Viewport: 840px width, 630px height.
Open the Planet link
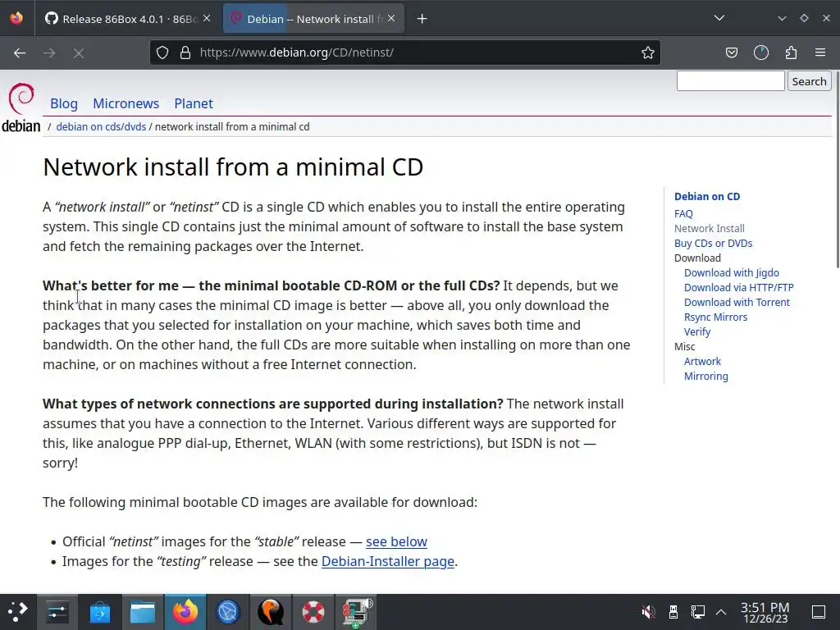click(194, 103)
